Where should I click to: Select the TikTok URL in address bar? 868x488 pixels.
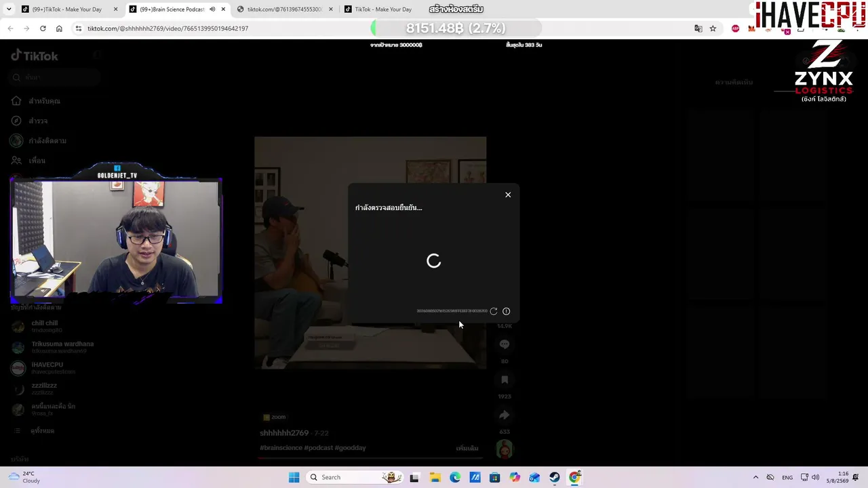pos(167,28)
